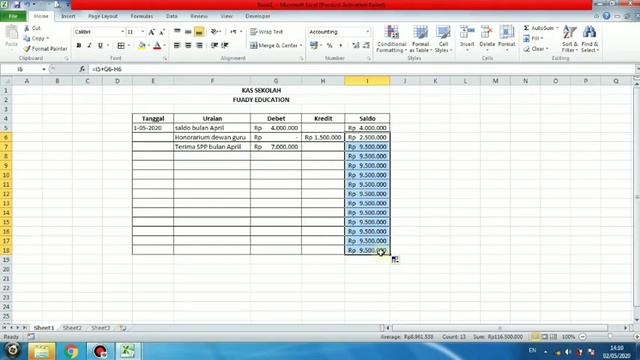Click the Paste clipboard icon

pos(11,36)
